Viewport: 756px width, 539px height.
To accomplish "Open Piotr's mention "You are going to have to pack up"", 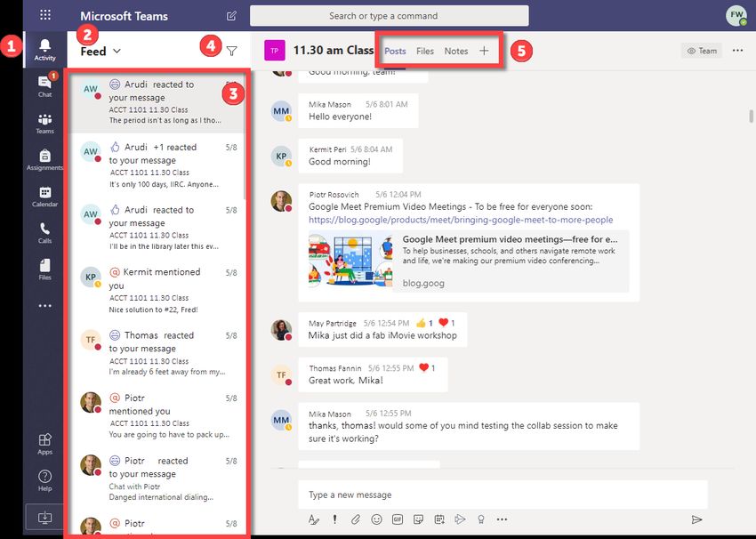I will click(157, 415).
